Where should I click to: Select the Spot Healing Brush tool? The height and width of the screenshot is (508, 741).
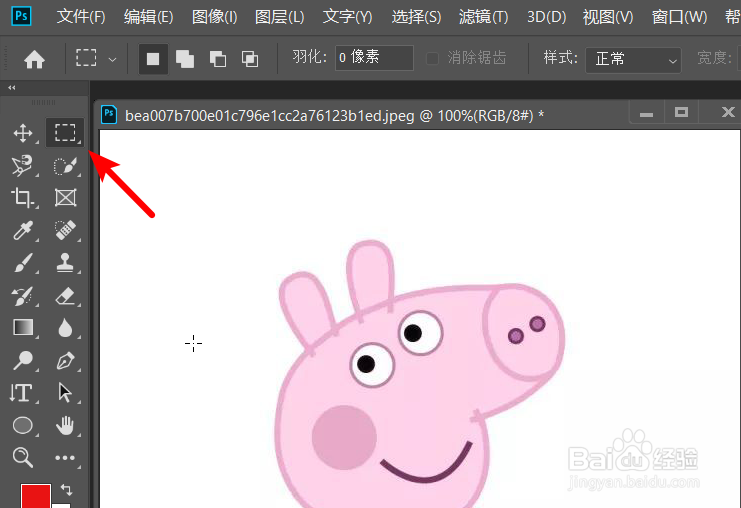click(x=65, y=230)
